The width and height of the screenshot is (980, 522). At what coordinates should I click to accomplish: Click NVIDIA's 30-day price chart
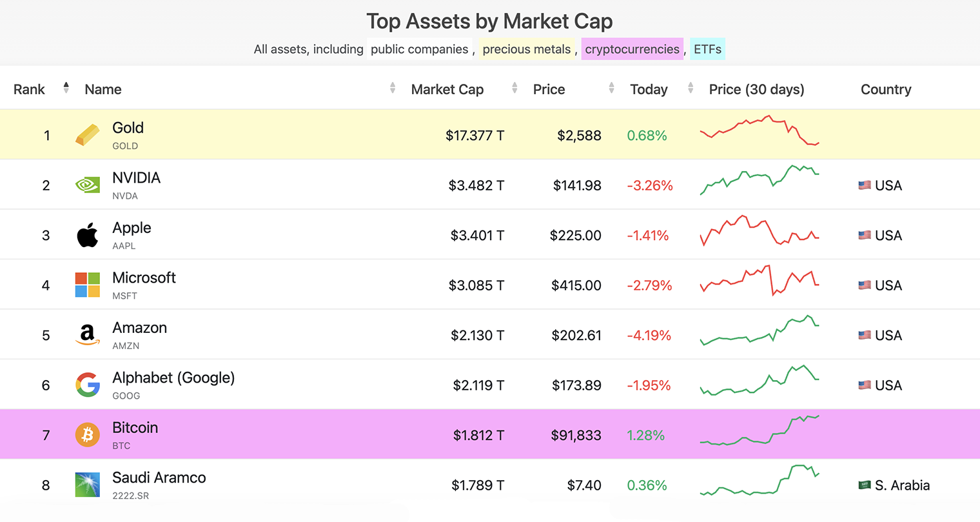pos(759,179)
